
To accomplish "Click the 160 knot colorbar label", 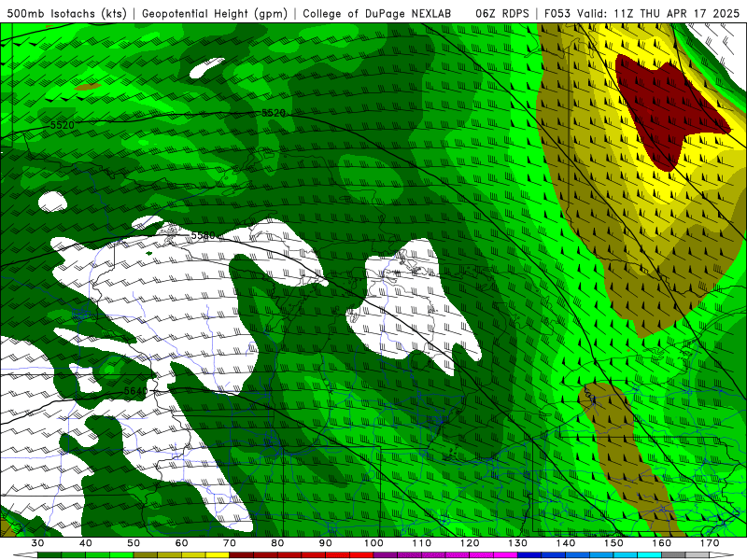I will pyautogui.click(x=662, y=543).
